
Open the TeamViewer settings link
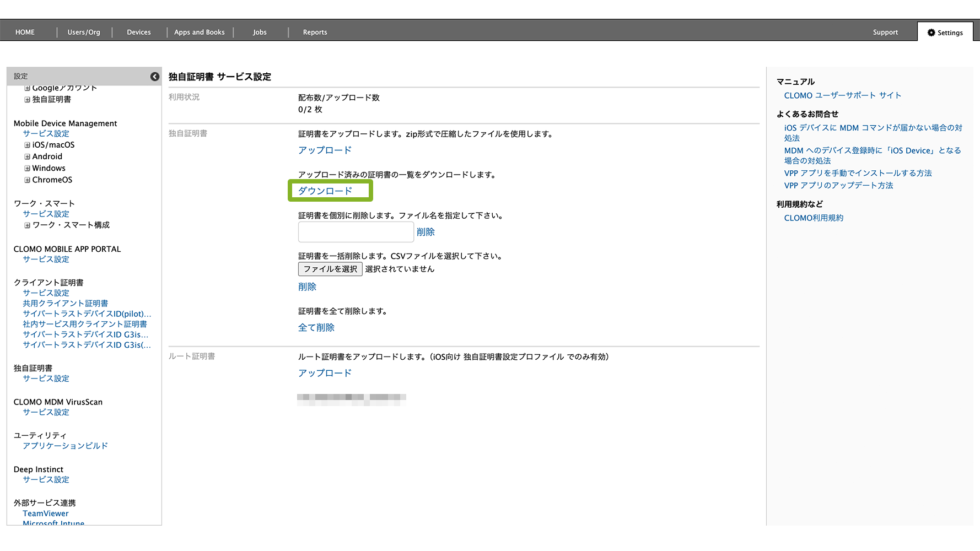(x=46, y=514)
